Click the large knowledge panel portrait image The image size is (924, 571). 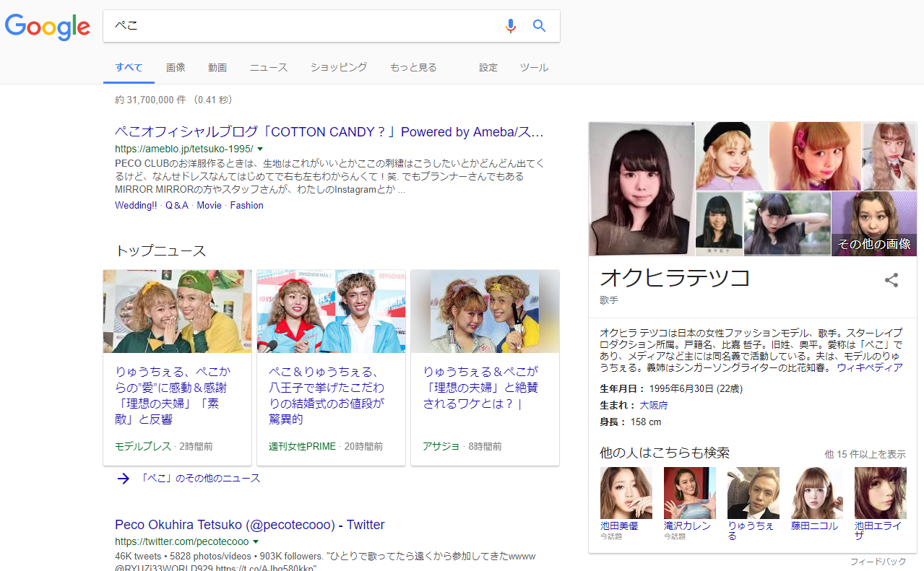tap(642, 188)
